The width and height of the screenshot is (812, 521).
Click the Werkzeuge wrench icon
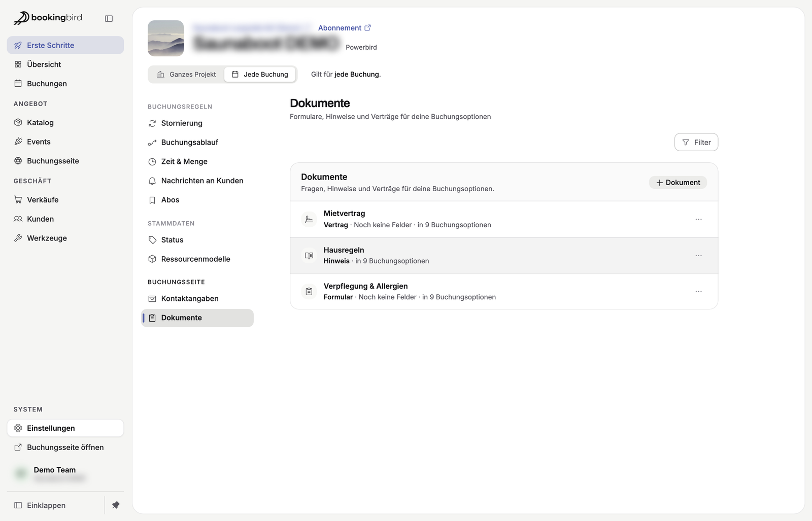point(18,238)
